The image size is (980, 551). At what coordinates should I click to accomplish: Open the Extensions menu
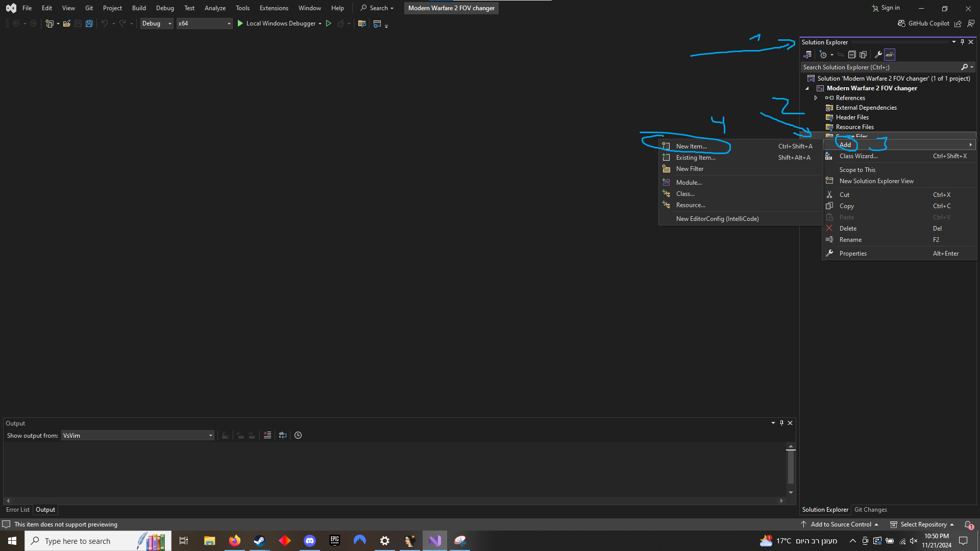click(x=274, y=8)
